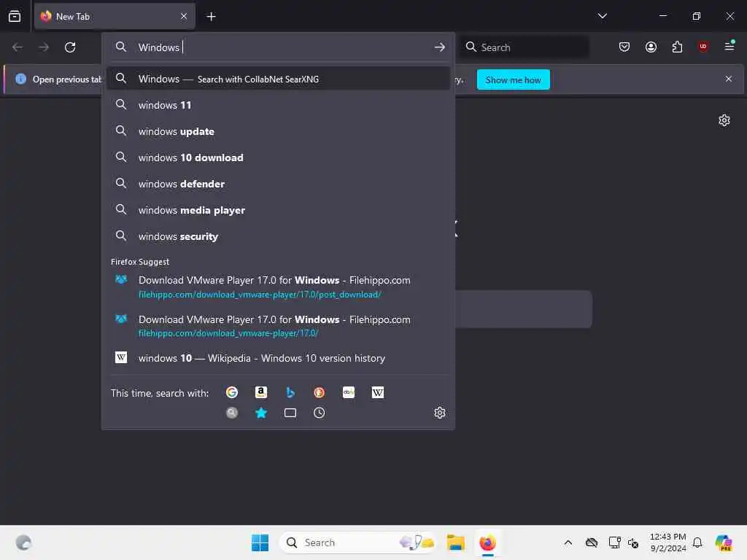
Task: Go forward with the forward arrow
Action: tap(44, 47)
